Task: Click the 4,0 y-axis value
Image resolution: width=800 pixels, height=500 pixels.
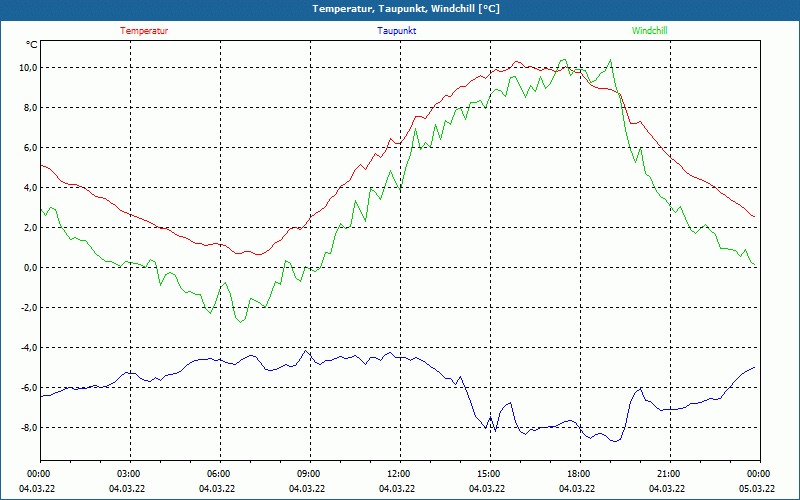Action: [30, 188]
